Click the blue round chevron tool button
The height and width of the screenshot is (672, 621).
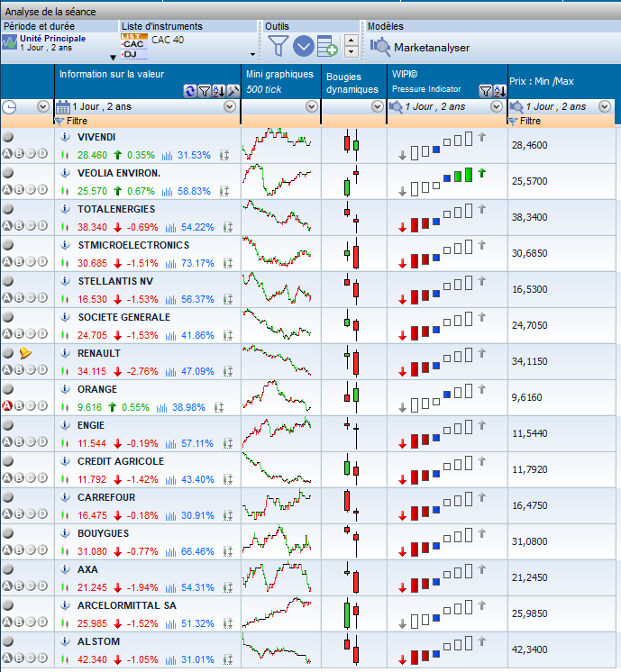click(304, 46)
